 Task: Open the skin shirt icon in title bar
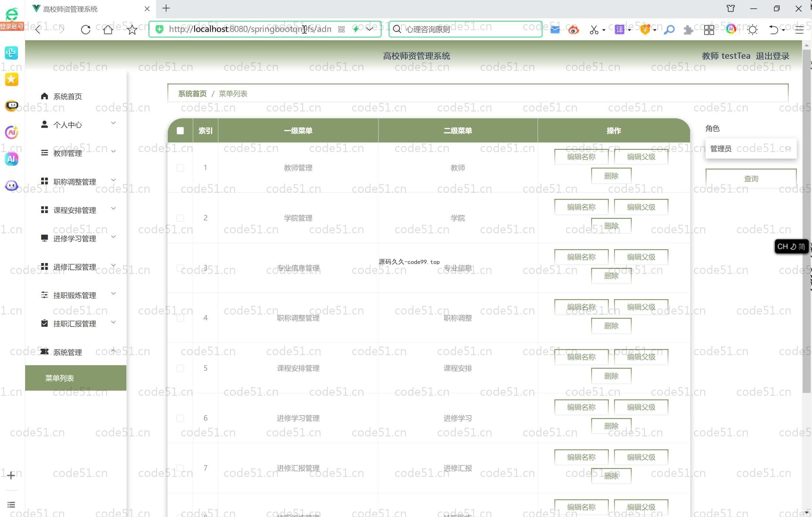tap(731, 8)
